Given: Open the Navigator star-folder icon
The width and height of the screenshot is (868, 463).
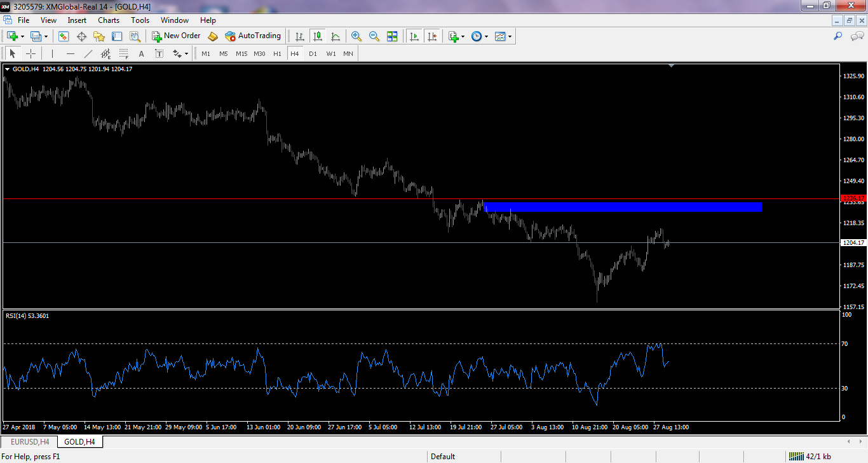Looking at the screenshot, I should click(99, 36).
